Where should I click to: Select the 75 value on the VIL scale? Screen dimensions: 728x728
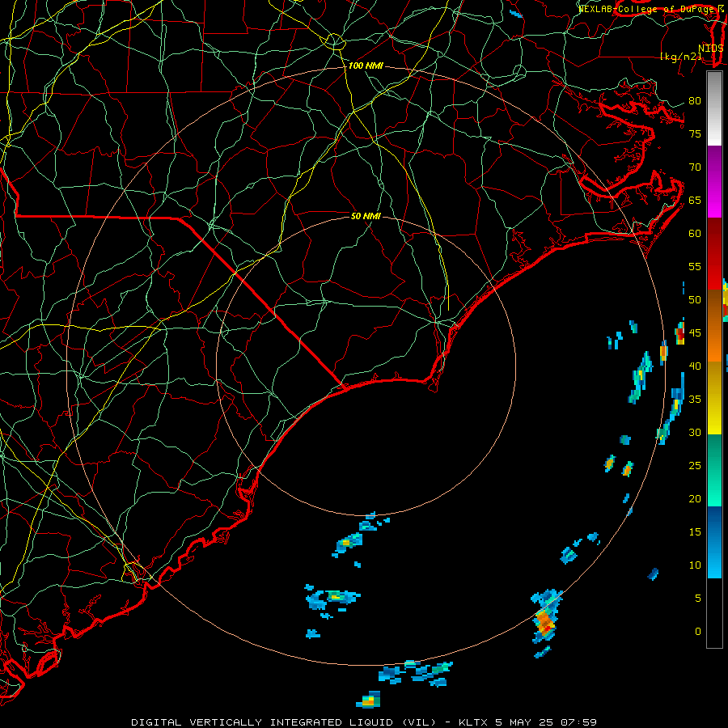point(695,133)
